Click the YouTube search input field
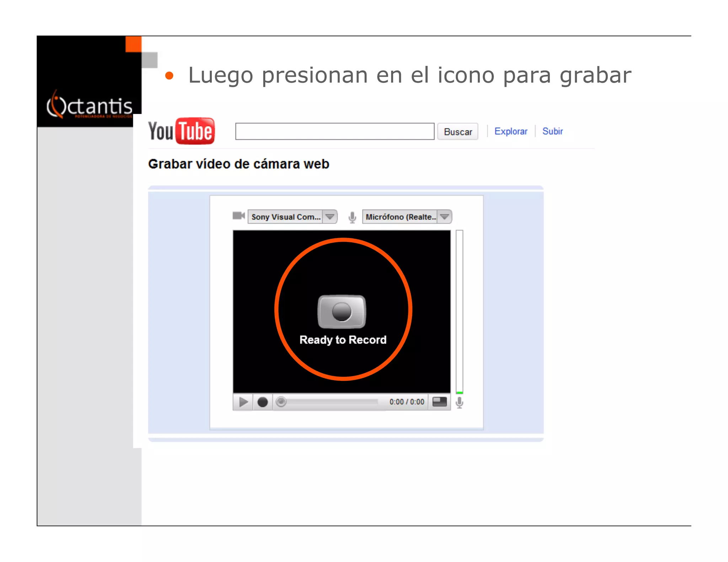 coord(334,131)
